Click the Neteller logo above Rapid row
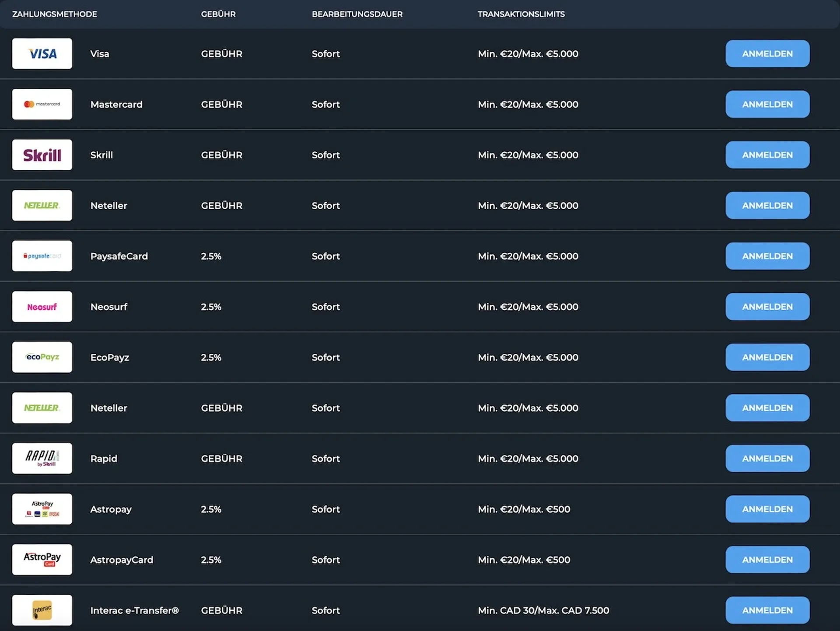 (x=42, y=408)
